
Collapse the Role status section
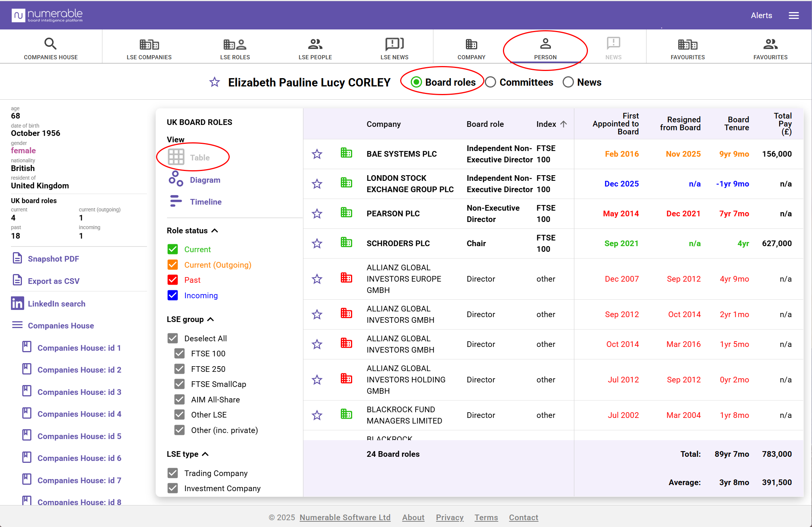click(x=215, y=231)
